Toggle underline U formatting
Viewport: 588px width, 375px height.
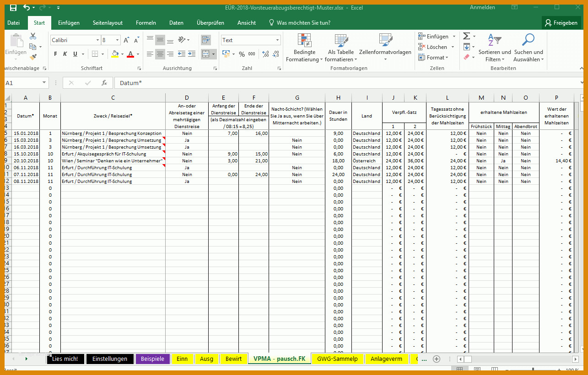click(x=75, y=54)
